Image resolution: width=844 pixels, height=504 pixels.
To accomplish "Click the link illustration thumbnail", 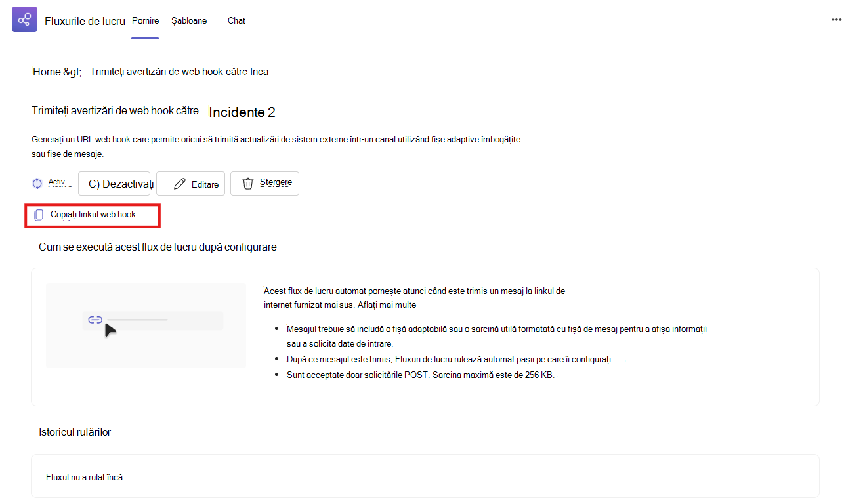I will (146, 325).
